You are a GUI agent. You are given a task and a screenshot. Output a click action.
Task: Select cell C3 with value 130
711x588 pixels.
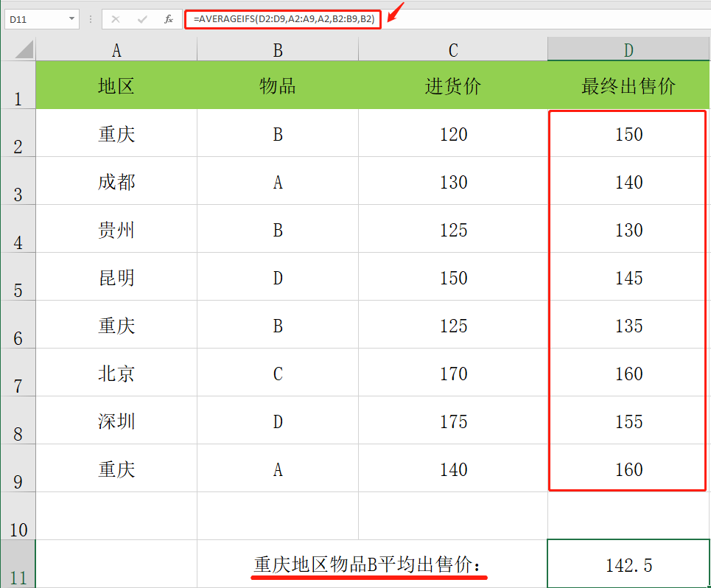click(x=453, y=181)
